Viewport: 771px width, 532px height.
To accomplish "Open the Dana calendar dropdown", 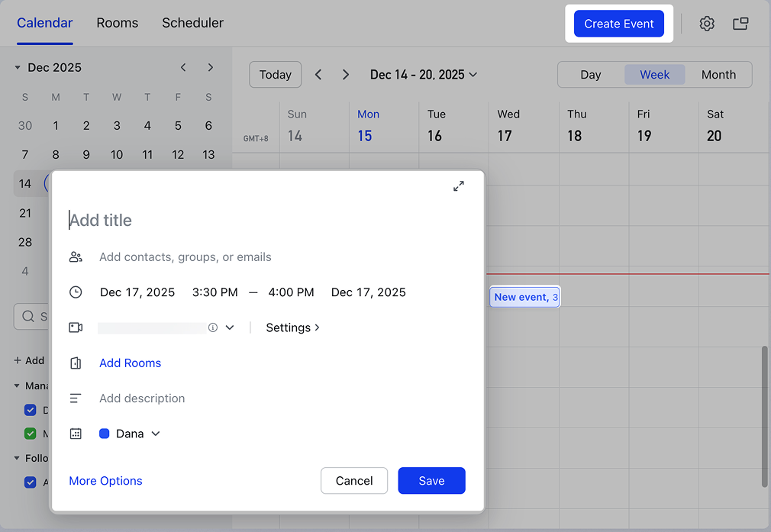I will 156,434.
